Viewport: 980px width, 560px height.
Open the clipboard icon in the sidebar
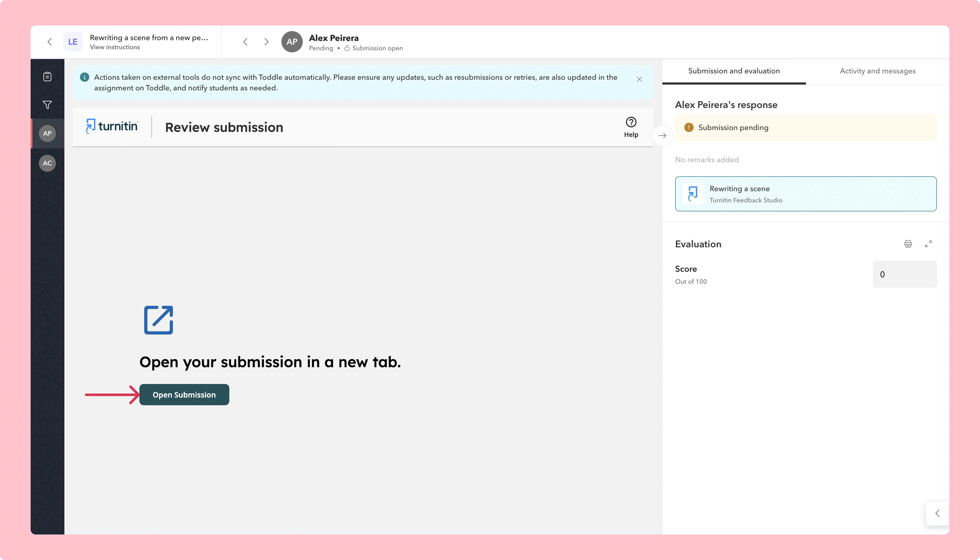[47, 77]
